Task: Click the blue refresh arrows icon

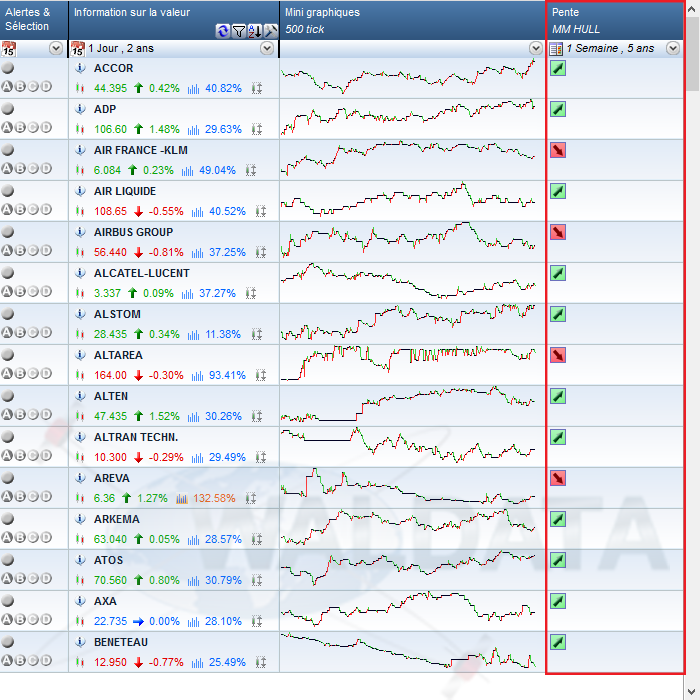Action: pyautogui.click(x=222, y=31)
